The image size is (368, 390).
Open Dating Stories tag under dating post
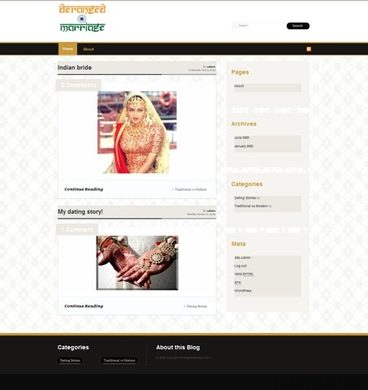point(197,306)
